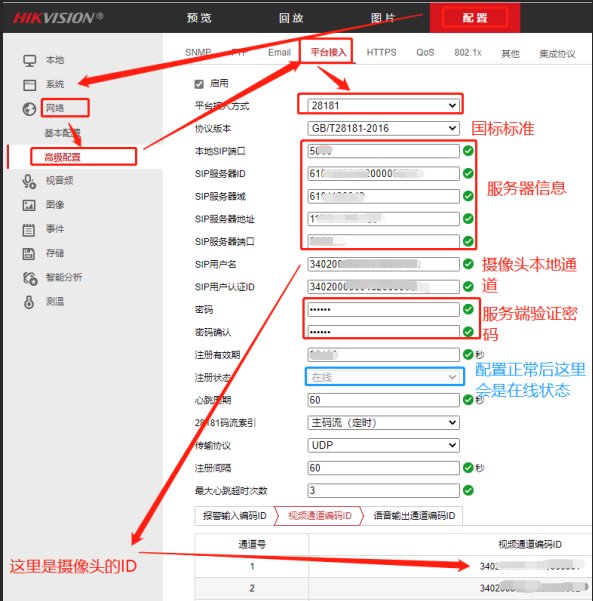Click the SIP用户认证ID input field
The width and height of the screenshot is (593, 601).
pos(383,287)
